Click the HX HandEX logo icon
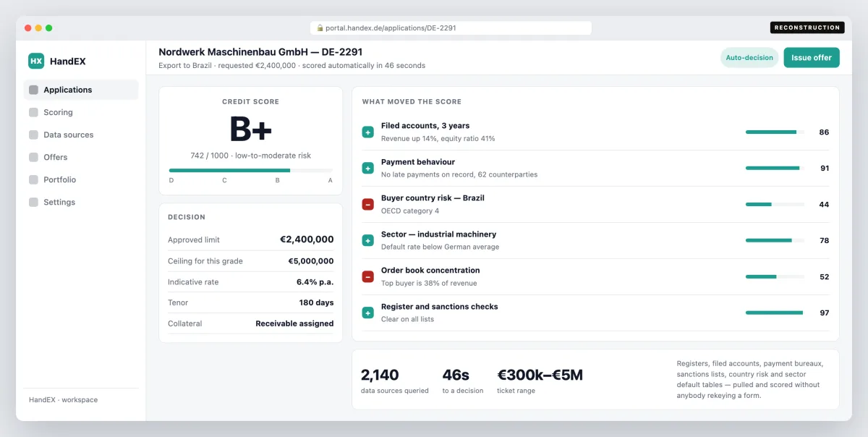This screenshot has height=437, width=868. click(x=36, y=61)
